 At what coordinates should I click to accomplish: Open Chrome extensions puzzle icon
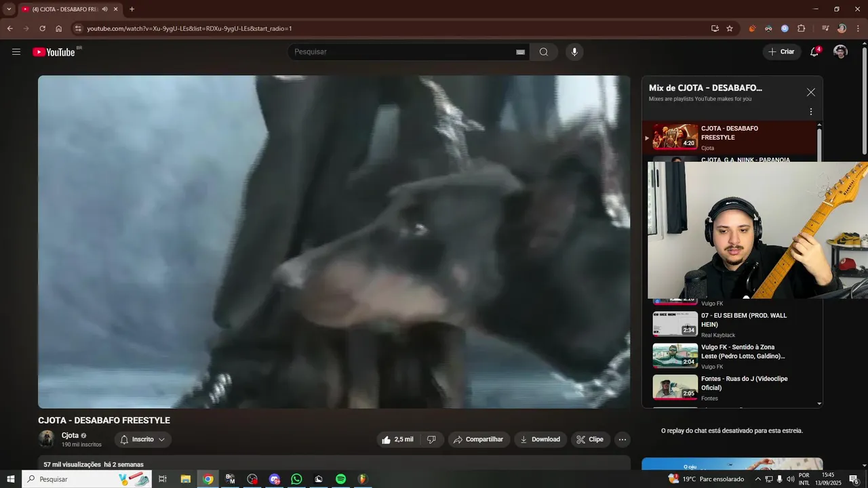pyautogui.click(x=801, y=28)
